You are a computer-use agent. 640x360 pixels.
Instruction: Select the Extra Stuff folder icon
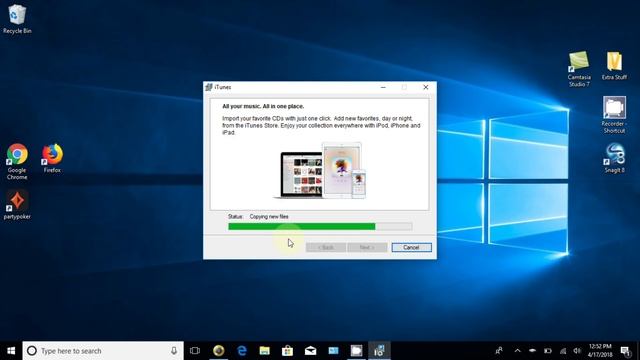(x=614, y=65)
